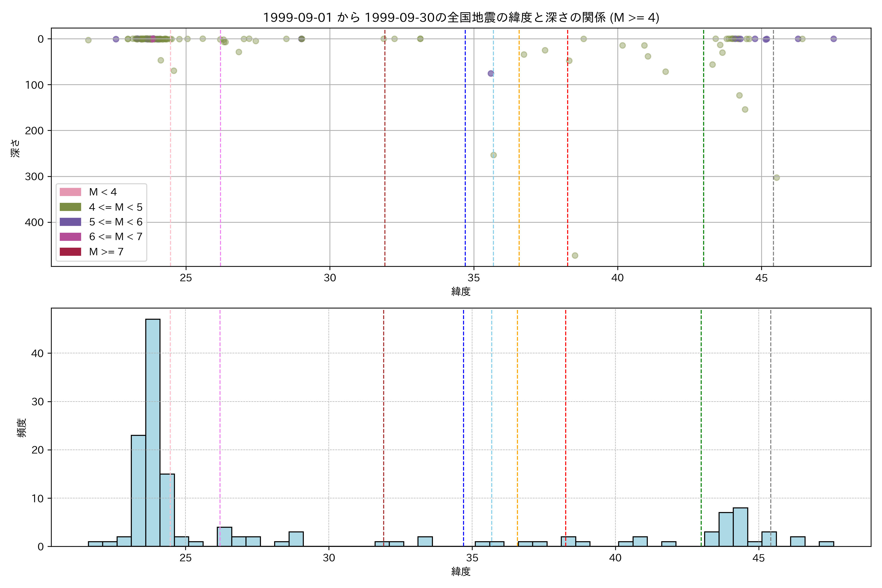882x588 pixels.
Task: Click the rightmost purple scatter point
Action: point(834,39)
